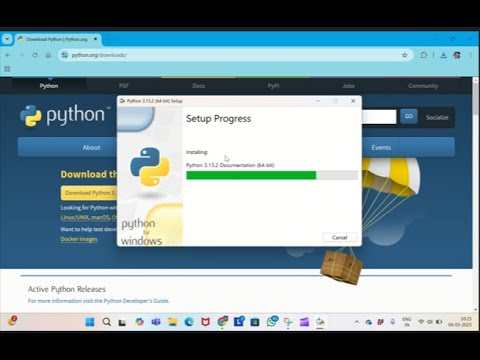Image resolution: width=480 pixels, height=360 pixels.
Task: Open Chrome profile avatar
Action: 457,55
